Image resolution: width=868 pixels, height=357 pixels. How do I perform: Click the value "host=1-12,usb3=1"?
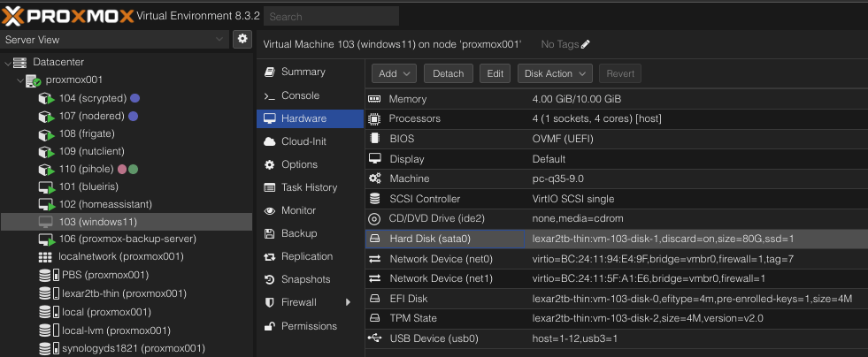[x=575, y=338]
